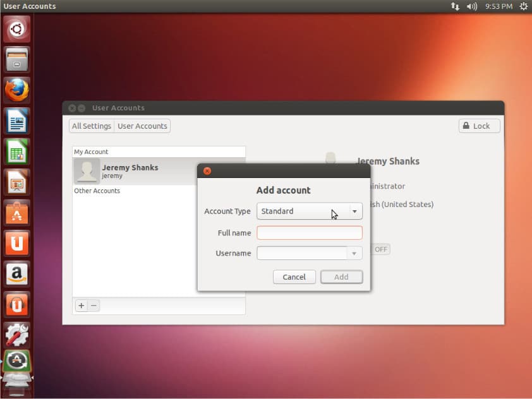Focus the Full name text field

pos(310,233)
